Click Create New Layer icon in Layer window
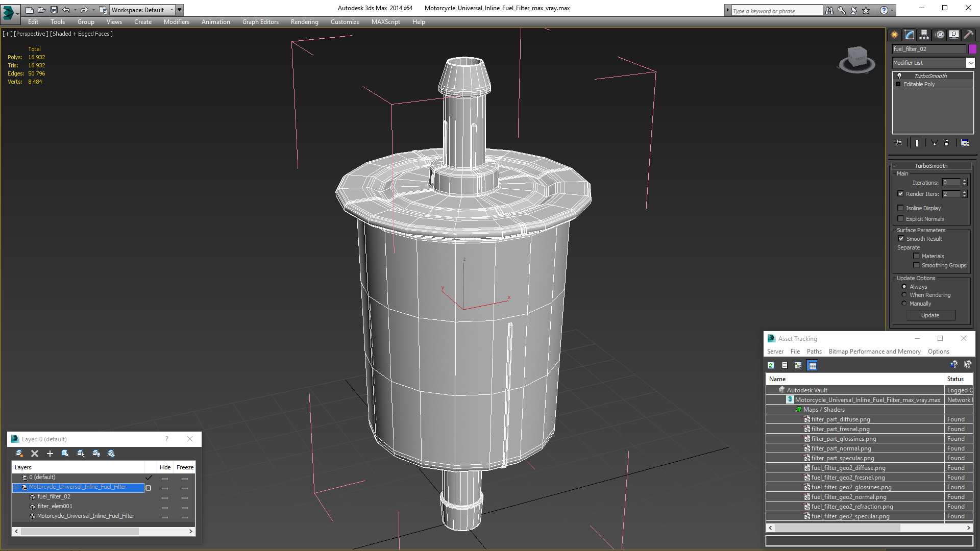Image resolution: width=980 pixels, height=551 pixels. pos(19,454)
